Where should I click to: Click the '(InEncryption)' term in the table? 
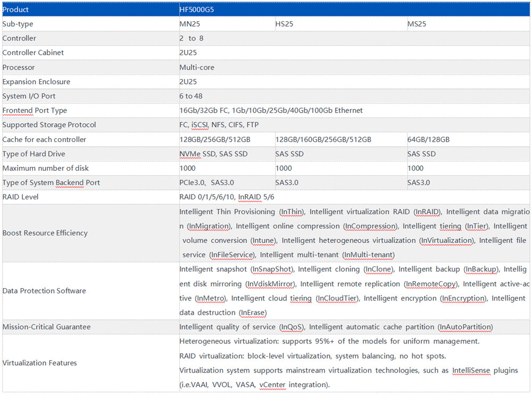[x=463, y=298]
